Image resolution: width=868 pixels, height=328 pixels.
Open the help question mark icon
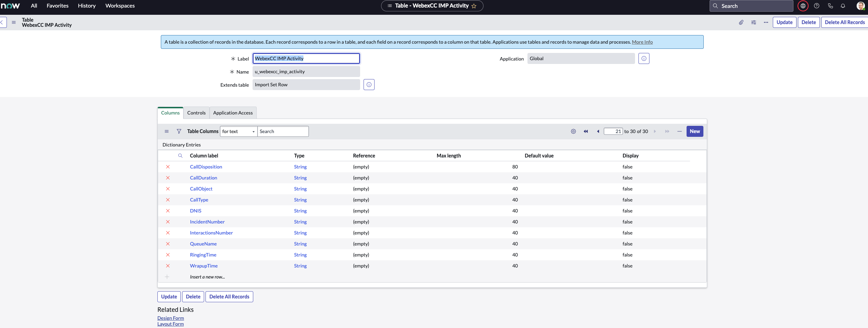pyautogui.click(x=817, y=6)
